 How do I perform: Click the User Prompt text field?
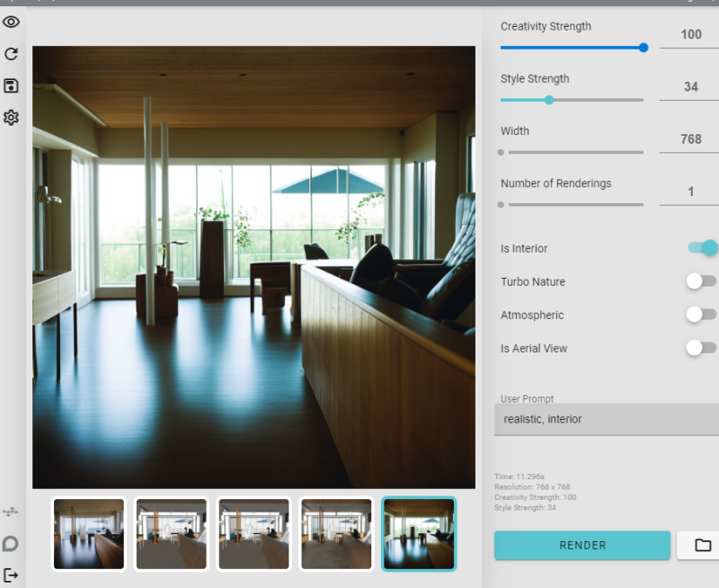[607, 419]
